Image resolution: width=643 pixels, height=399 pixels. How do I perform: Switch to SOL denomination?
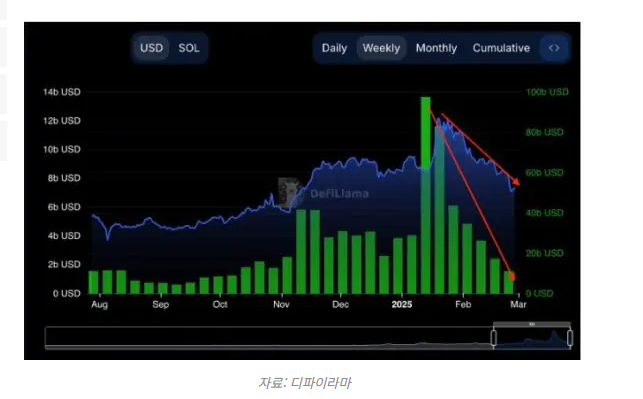(189, 48)
